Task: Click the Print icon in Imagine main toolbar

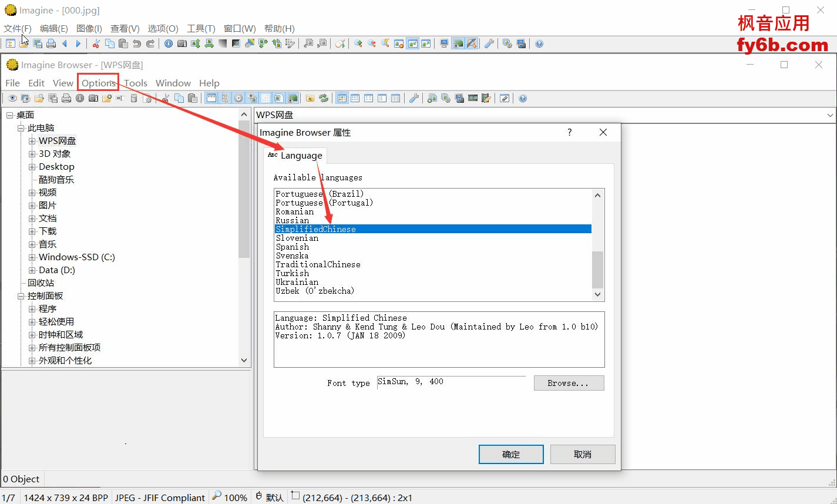Action: 51,43
